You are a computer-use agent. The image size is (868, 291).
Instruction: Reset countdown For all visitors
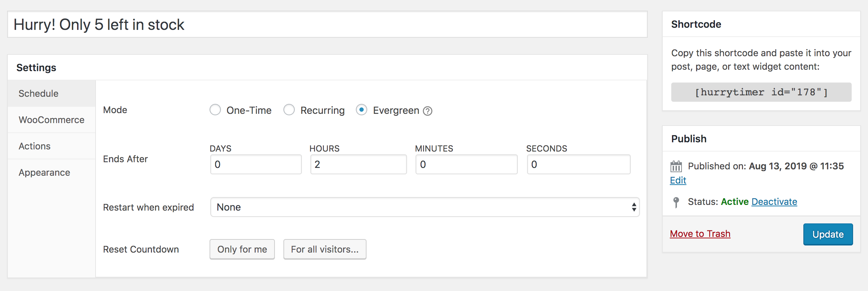[x=325, y=249]
